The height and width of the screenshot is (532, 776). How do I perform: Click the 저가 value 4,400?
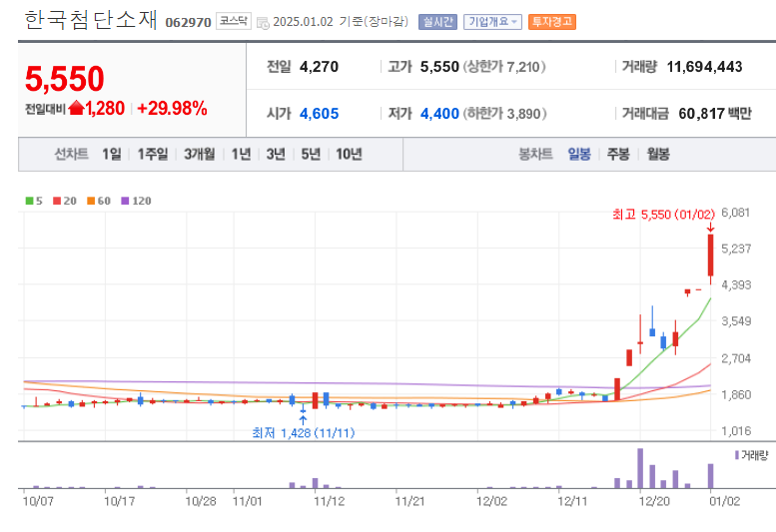point(440,114)
